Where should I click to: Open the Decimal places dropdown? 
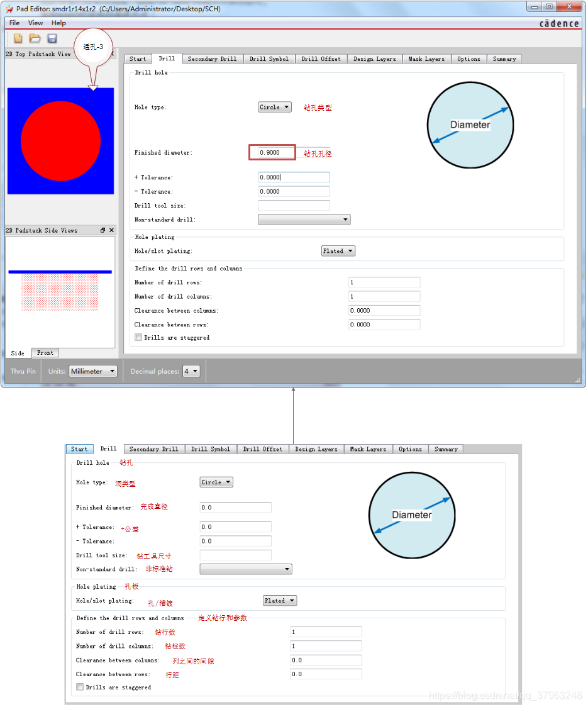point(191,371)
